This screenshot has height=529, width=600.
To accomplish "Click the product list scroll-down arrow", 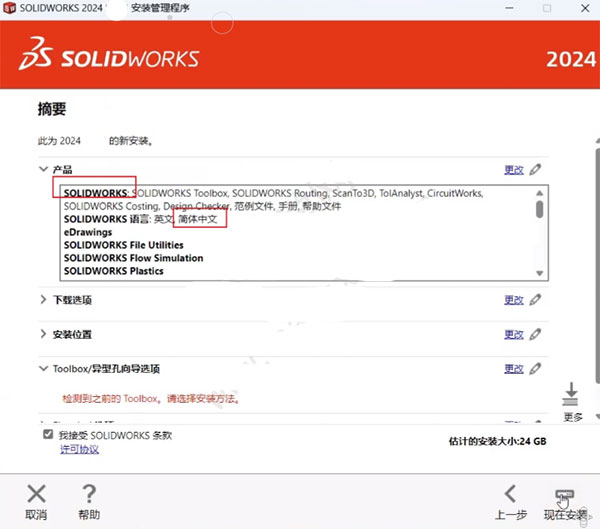I will 540,273.
